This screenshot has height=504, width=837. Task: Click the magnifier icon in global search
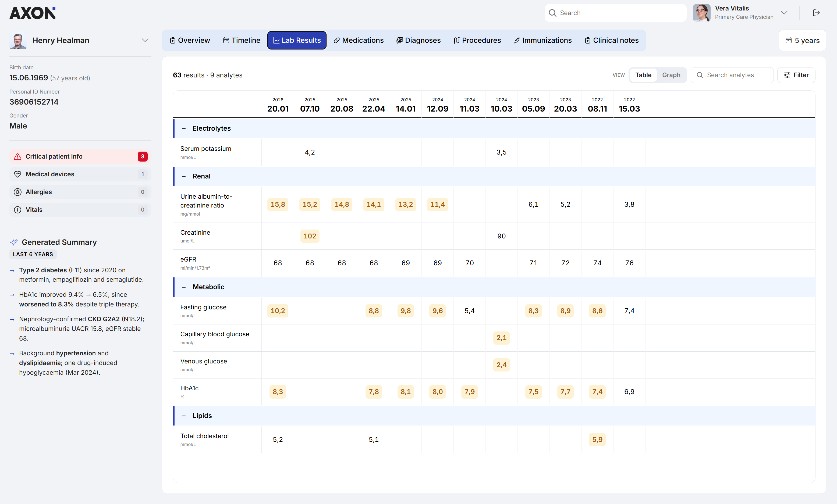(x=553, y=13)
